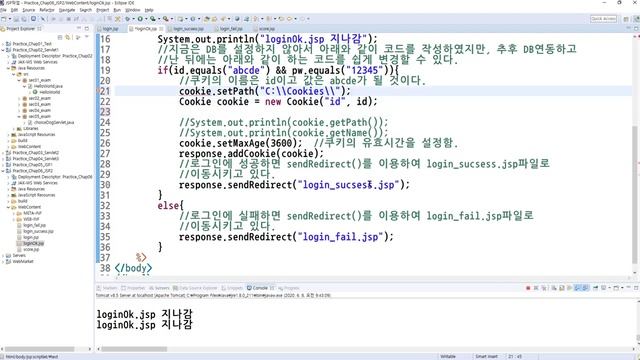This screenshot has height=360, width=640.
Task: Click Project Explorer horizontal scrollbar
Action: (39, 349)
